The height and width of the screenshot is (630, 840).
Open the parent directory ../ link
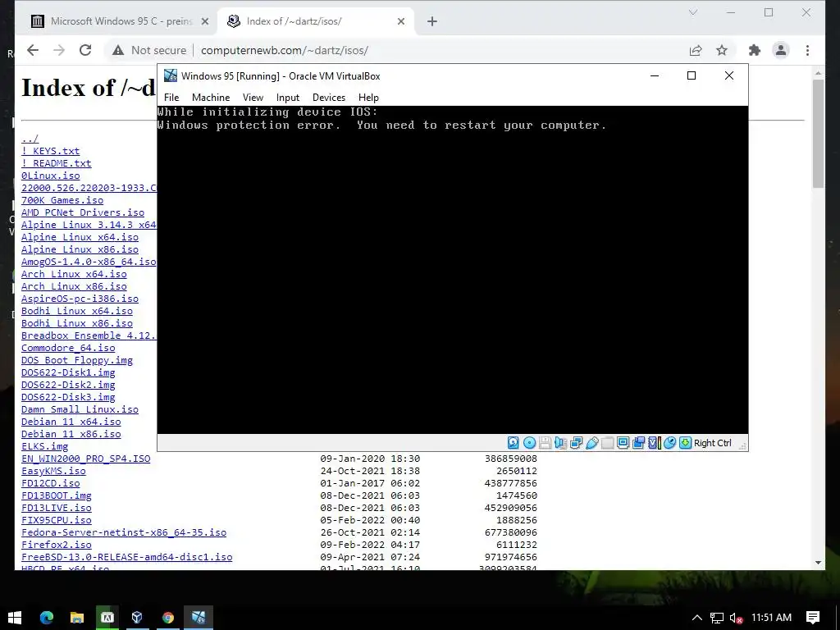[30, 139]
